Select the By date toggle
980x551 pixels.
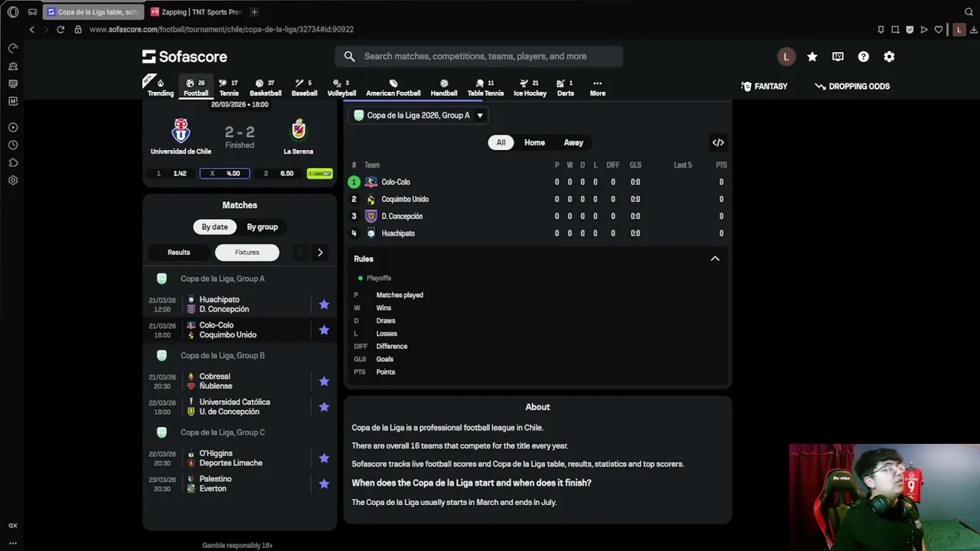pos(214,227)
